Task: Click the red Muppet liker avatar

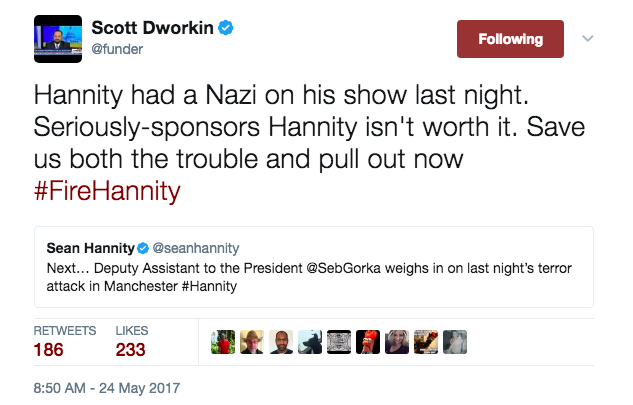Action: [368, 342]
